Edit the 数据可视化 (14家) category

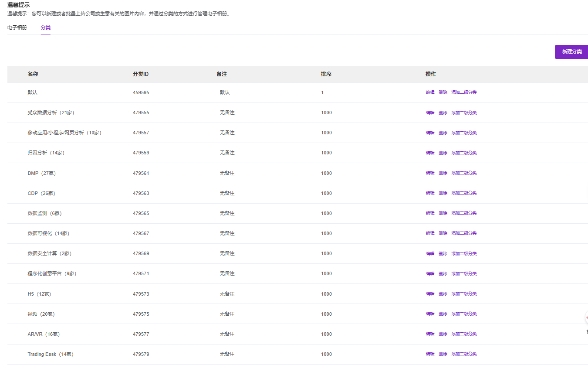point(430,233)
